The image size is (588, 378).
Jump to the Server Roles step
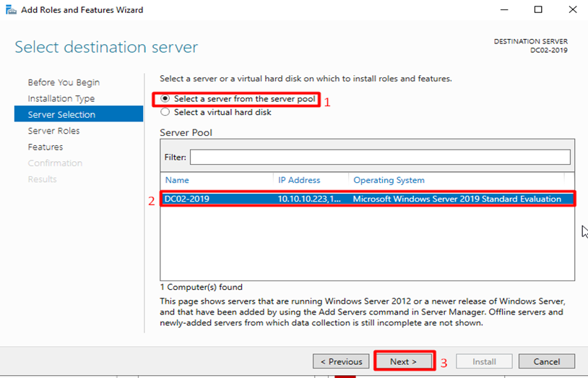[x=54, y=131]
